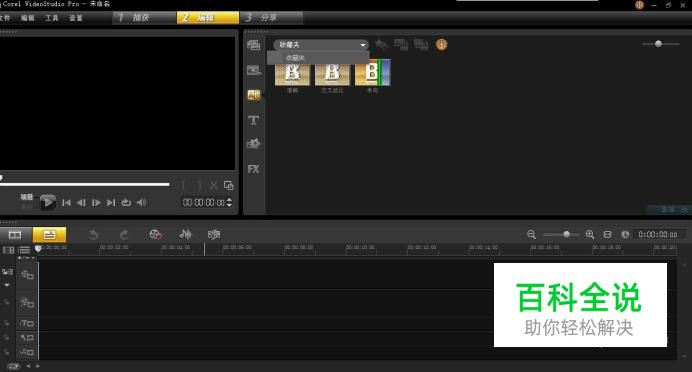Image resolution: width=692 pixels, height=372 pixels.
Task: Click the orange round get-more-content icon
Action: 441,44
